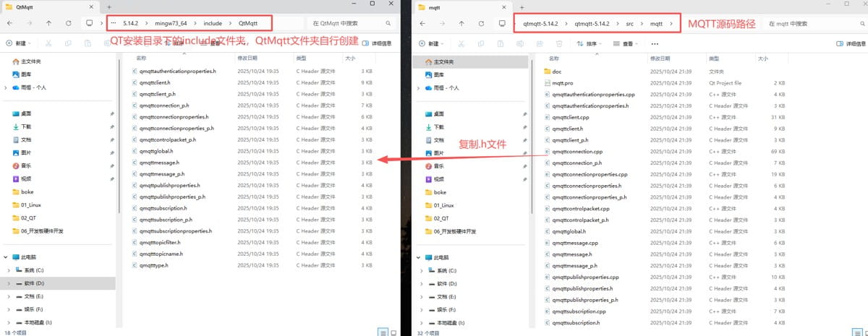The height and width of the screenshot is (336, 868).
Task: Expand 娱乐 (F:) in mqtt sidebar
Action: coord(422,309)
